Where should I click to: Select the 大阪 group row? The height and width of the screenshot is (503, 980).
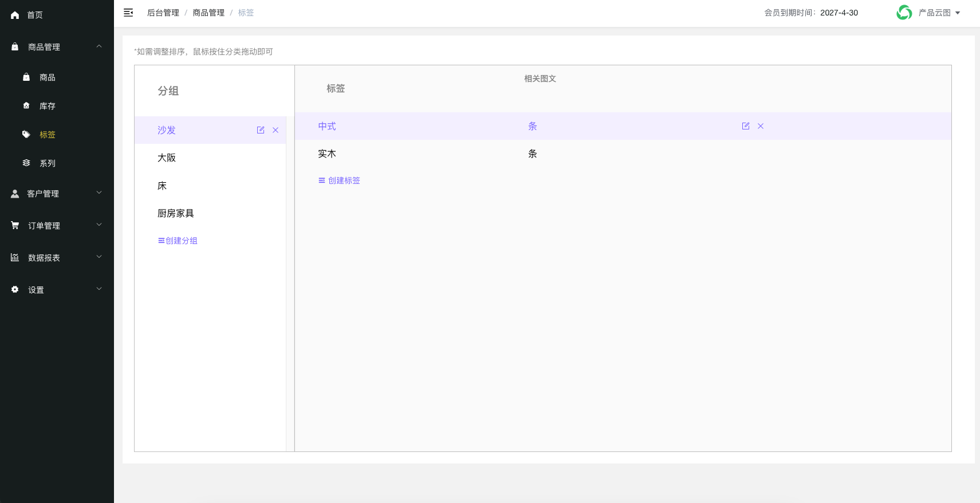click(210, 158)
